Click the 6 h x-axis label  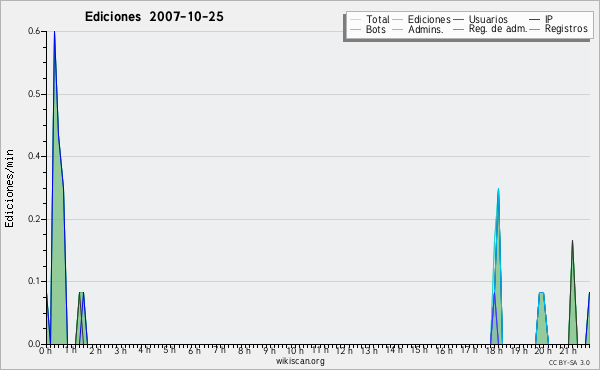pyautogui.click(x=194, y=351)
